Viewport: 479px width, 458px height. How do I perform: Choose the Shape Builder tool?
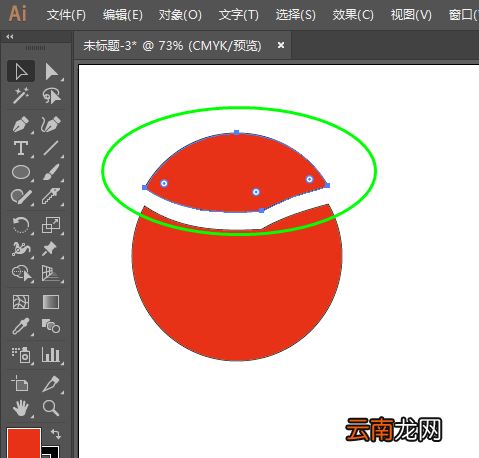(21, 273)
